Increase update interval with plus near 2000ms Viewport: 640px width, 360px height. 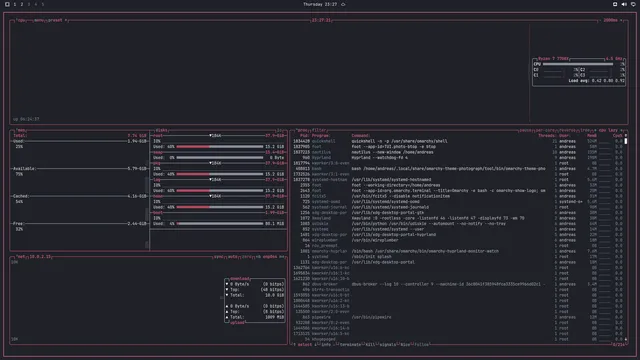622,20
